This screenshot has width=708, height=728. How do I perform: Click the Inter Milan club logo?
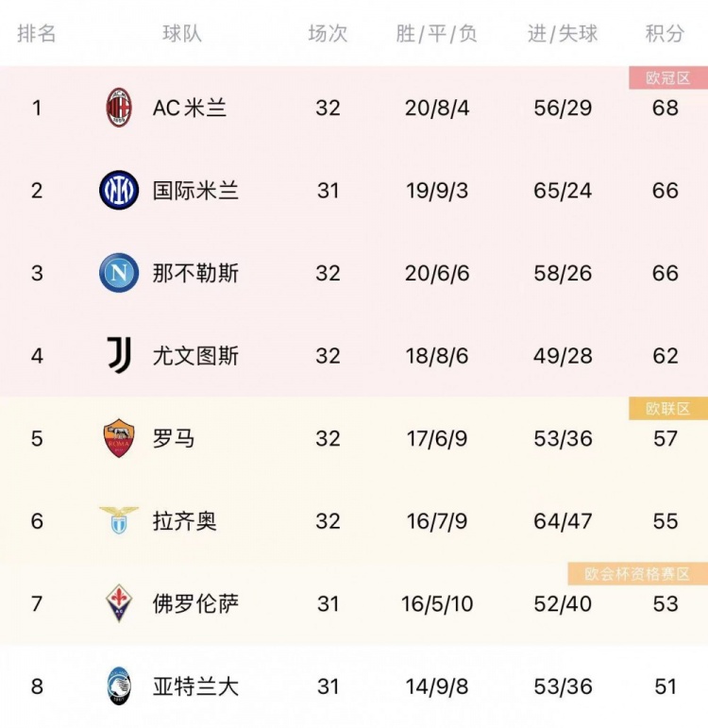(119, 191)
